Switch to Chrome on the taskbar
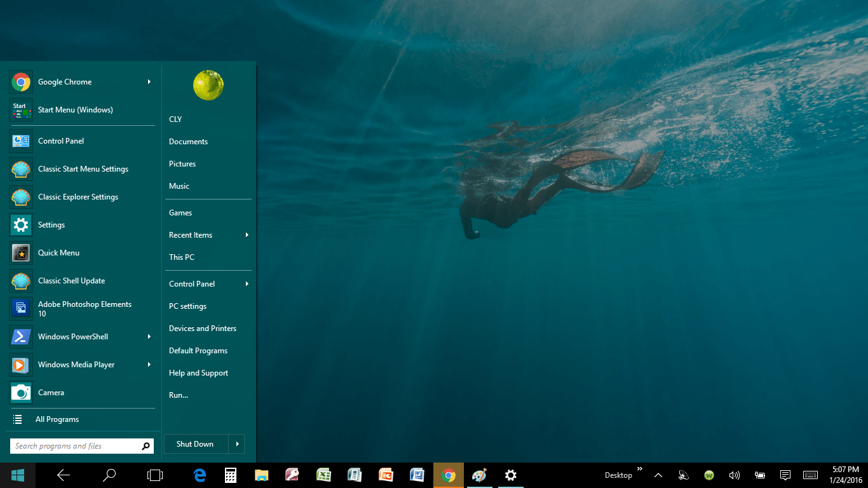This screenshot has height=488, width=868. tap(449, 475)
